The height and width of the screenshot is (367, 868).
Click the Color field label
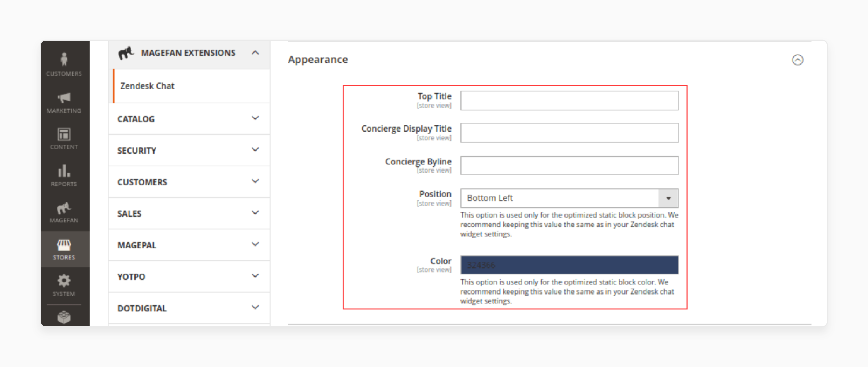point(441,261)
